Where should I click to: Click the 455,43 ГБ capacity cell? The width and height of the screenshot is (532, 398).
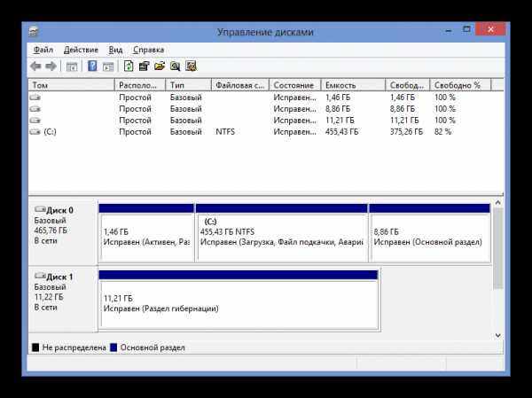click(341, 132)
